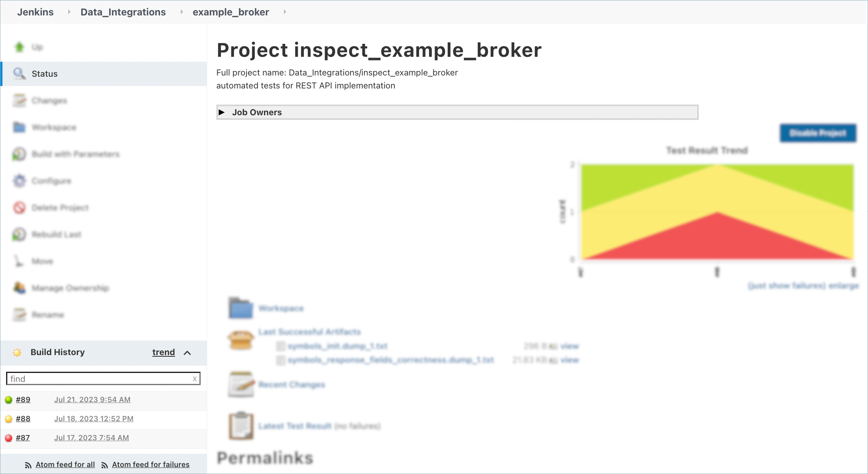
Task: Click the Build with Parameters icon
Action: point(20,153)
